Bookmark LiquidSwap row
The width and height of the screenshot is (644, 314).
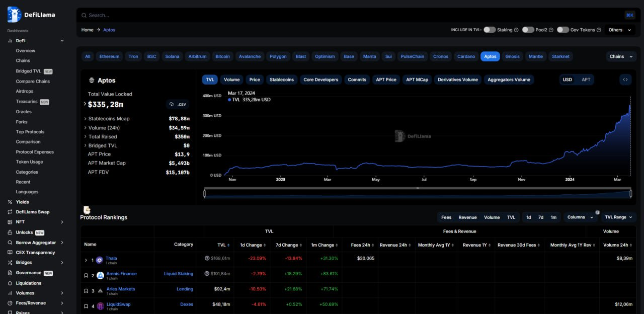click(x=86, y=306)
